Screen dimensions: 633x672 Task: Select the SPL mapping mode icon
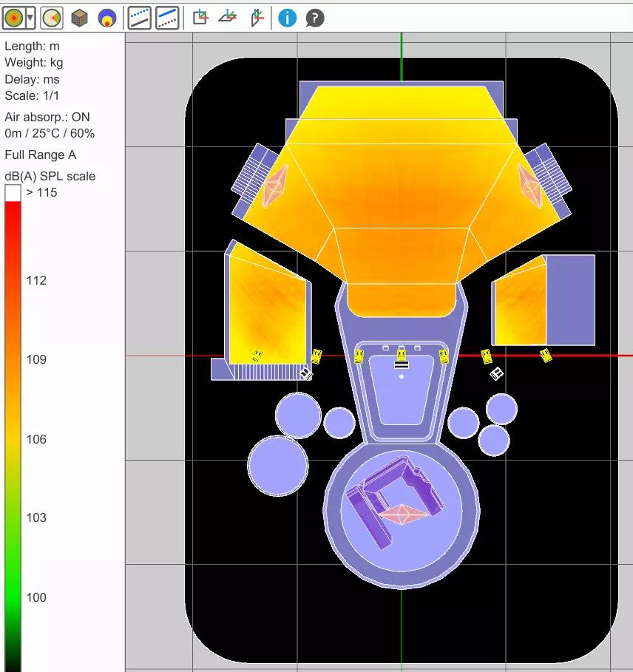coord(14,18)
